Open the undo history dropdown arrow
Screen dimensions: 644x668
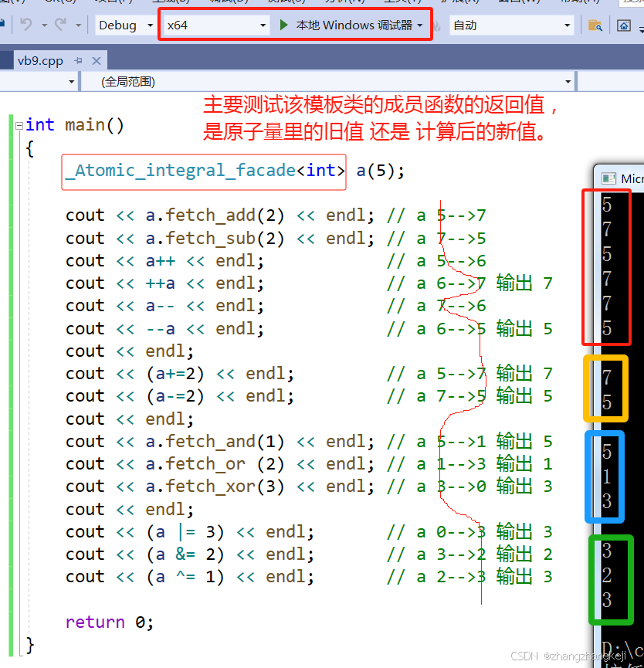[42, 25]
